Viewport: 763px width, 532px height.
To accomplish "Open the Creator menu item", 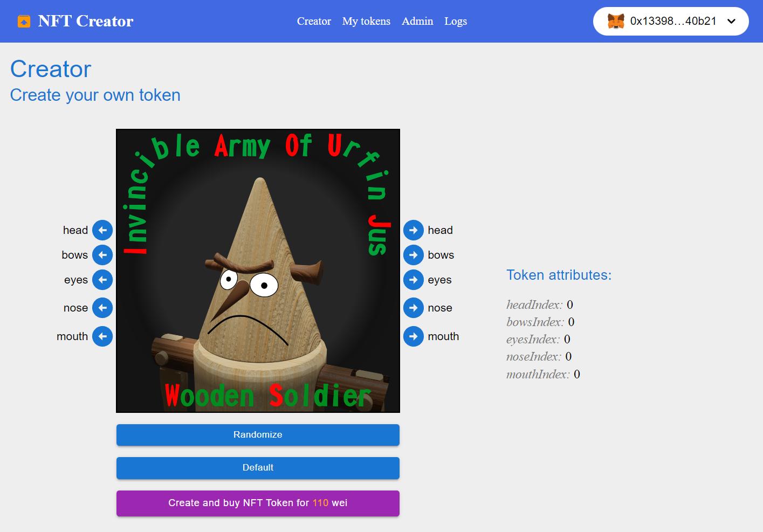I will click(x=314, y=22).
